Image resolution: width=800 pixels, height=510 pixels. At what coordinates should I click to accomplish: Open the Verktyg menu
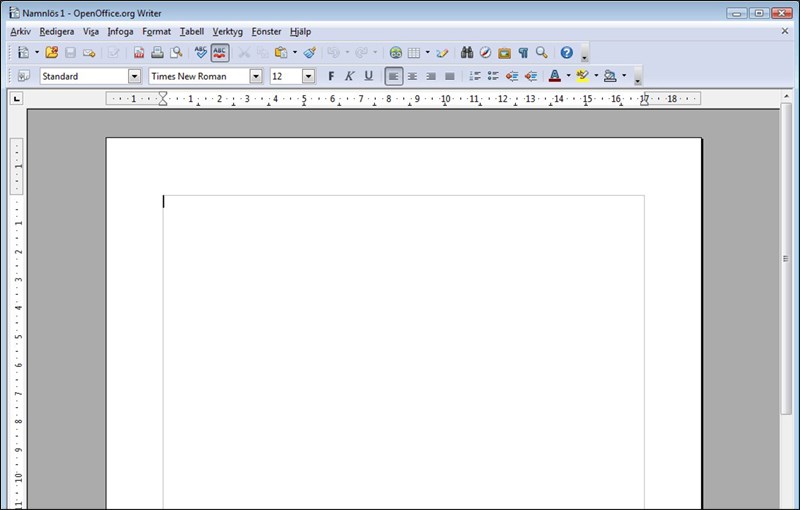pyautogui.click(x=228, y=32)
